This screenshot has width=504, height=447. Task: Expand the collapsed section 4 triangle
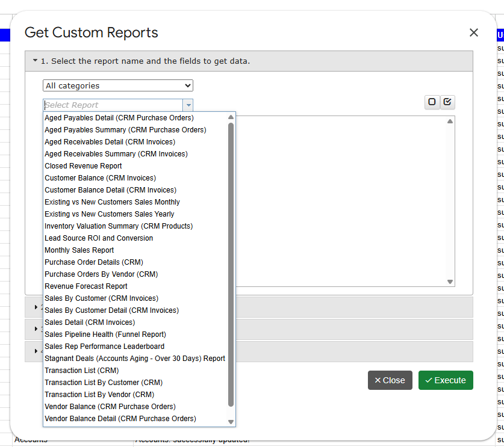[36, 351]
